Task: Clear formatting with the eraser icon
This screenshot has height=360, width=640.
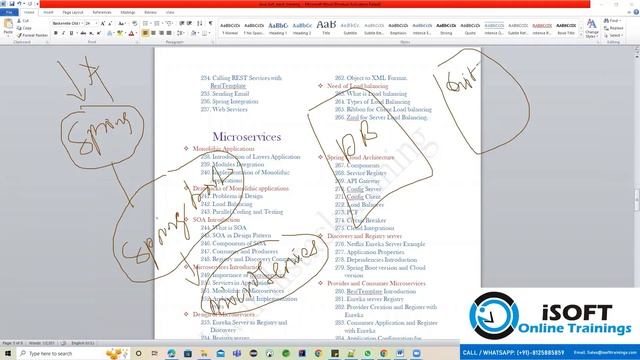Action: [x=135, y=24]
